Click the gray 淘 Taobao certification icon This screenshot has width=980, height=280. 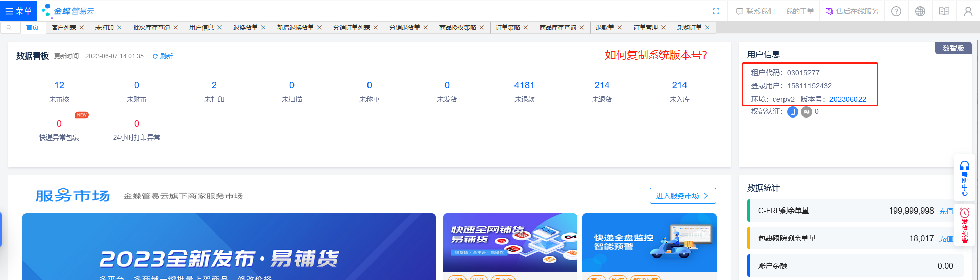(806, 112)
